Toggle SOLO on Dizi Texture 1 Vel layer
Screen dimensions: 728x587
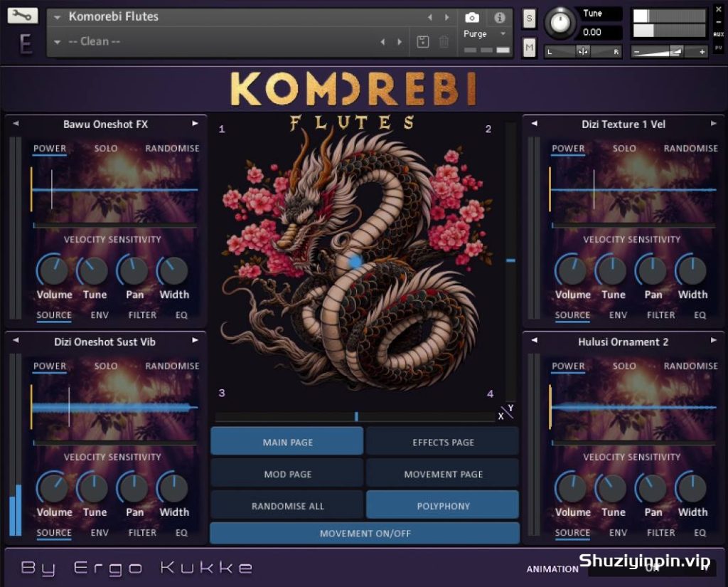[624, 148]
